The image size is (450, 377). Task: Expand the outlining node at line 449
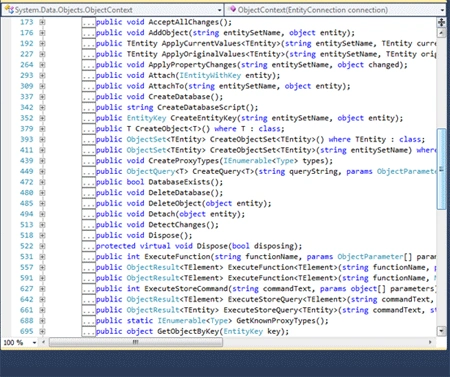[42, 172]
